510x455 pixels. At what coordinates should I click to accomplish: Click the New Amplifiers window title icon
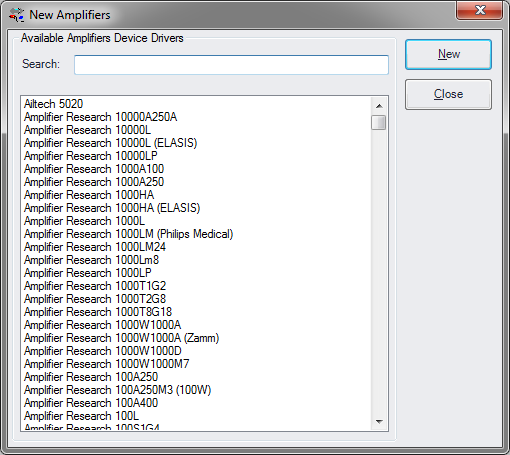[16, 15]
